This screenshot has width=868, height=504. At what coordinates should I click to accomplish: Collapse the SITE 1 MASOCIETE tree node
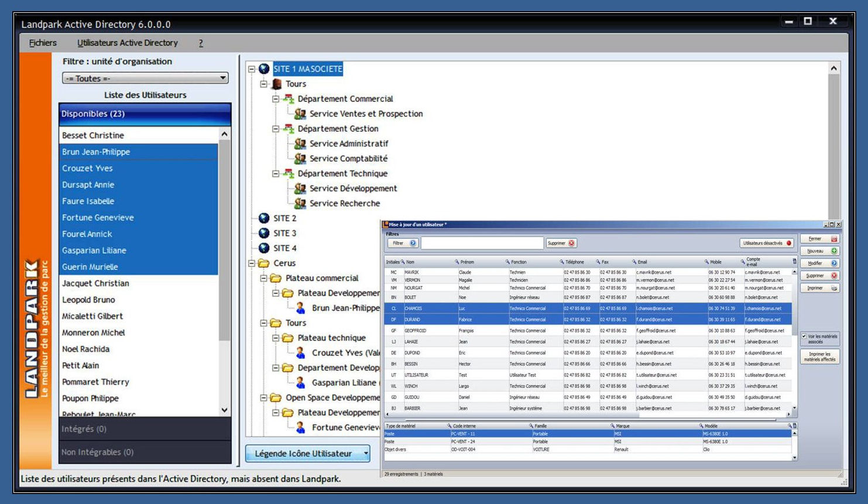point(252,69)
